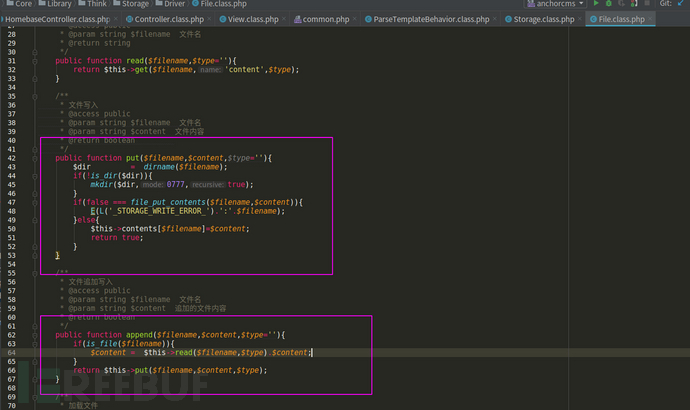Image resolution: width=690 pixels, height=410 pixels.
Task: Collapse the append function at line 62
Action: 35,335
